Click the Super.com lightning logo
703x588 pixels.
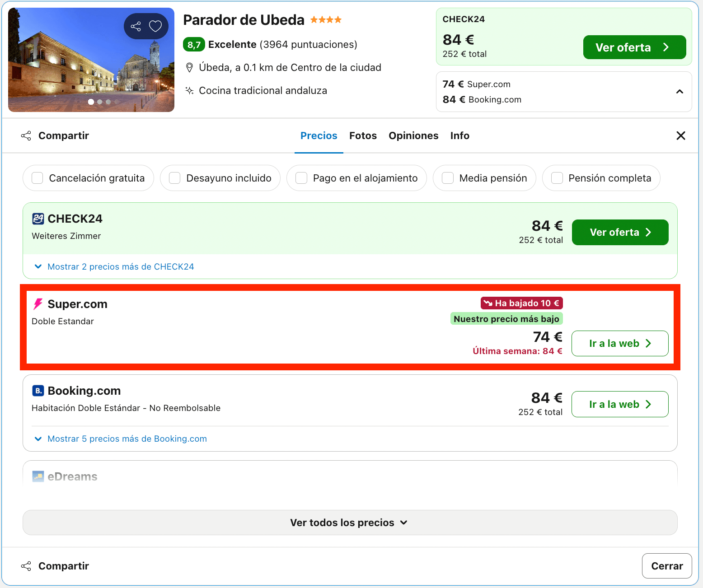point(38,304)
